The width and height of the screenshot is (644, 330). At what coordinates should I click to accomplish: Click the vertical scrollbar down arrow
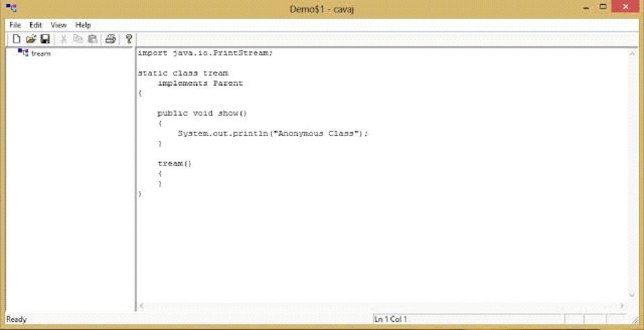[x=632, y=295]
